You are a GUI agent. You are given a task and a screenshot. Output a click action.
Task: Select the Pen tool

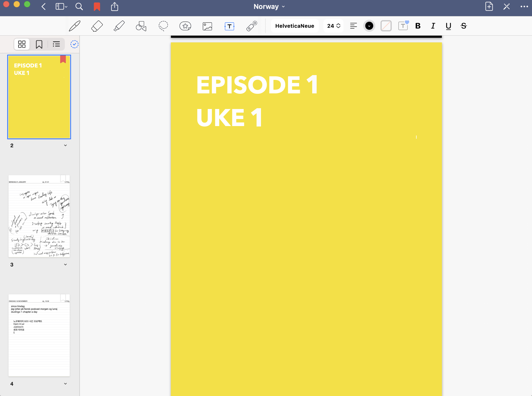pyautogui.click(x=75, y=26)
